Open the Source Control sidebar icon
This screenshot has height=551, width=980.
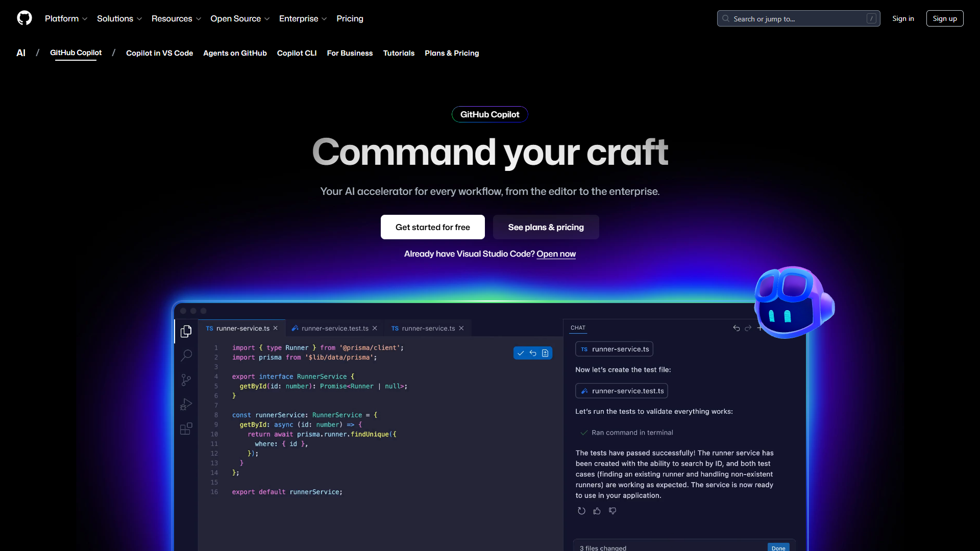pos(186,380)
